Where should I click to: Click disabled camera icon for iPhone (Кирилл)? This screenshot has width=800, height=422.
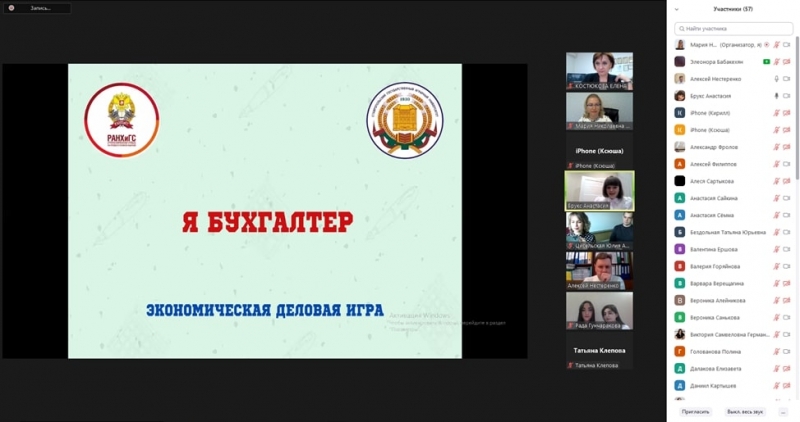[787, 113]
